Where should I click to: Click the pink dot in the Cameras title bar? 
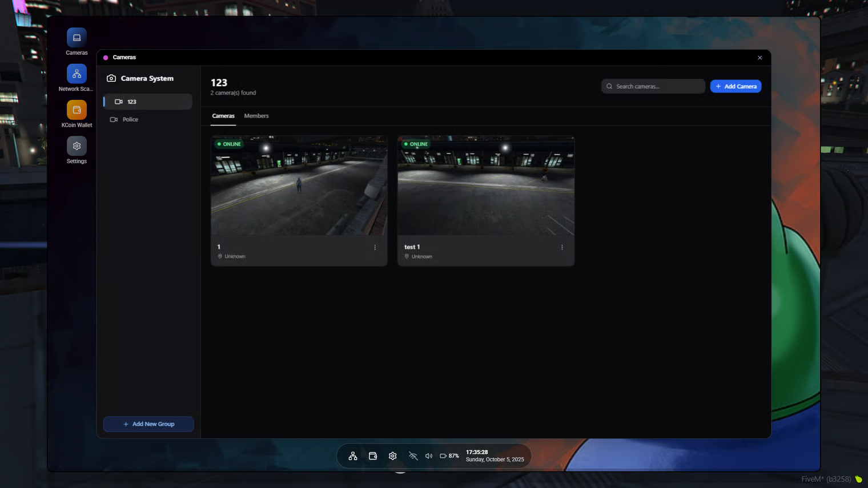(x=106, y=58)
